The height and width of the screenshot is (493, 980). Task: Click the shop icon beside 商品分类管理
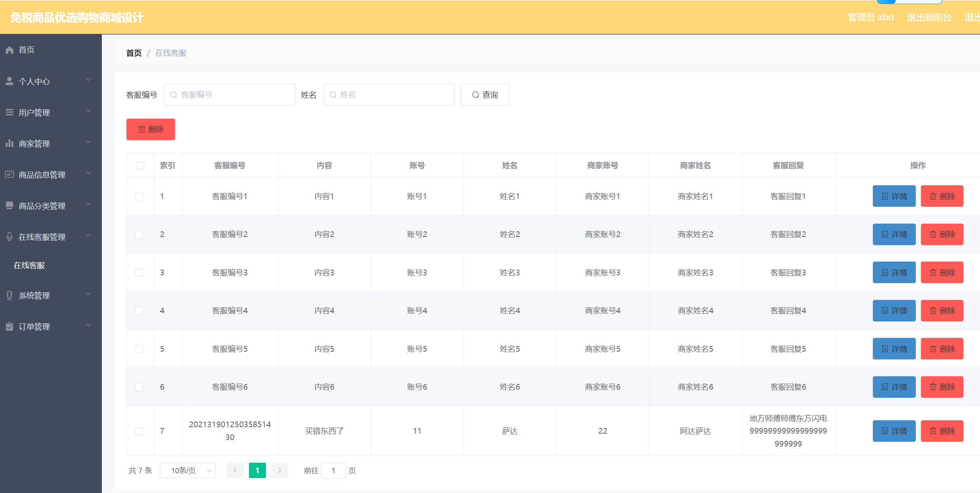coord(9,206)
